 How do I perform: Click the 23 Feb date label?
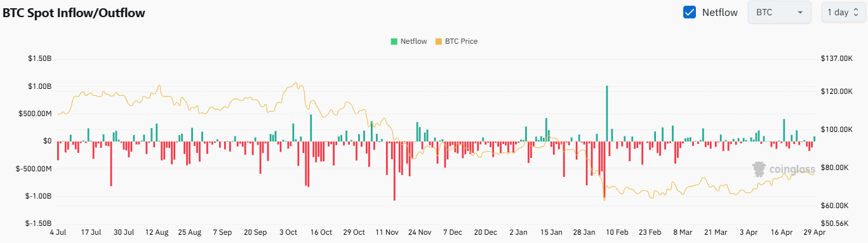(650, 233)
